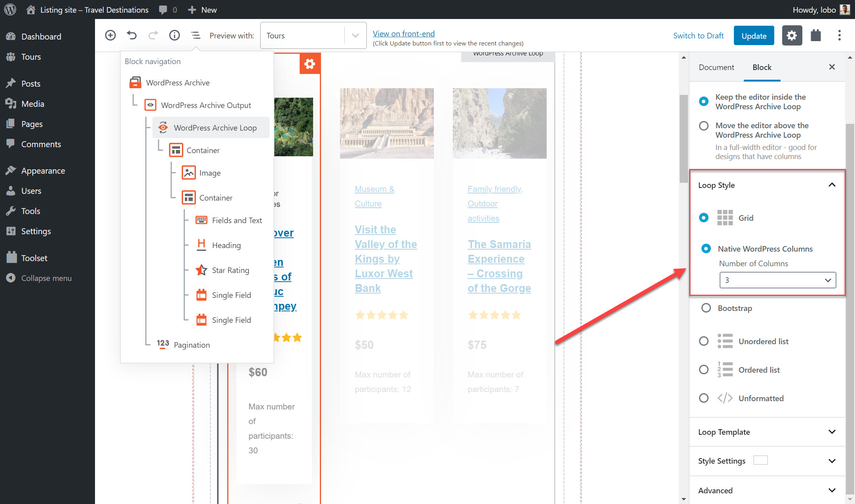Toggle the block navigation list icon

pos(196,35)
